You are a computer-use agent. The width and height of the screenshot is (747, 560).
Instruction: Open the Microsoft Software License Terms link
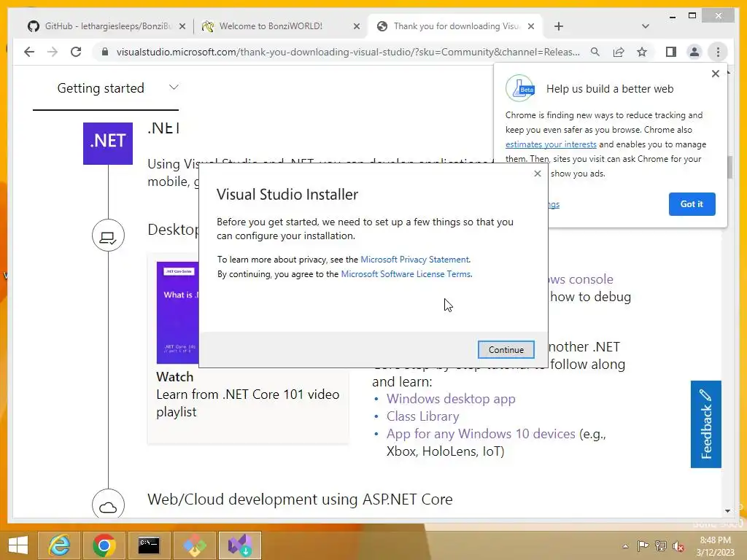tap(406, 274)
